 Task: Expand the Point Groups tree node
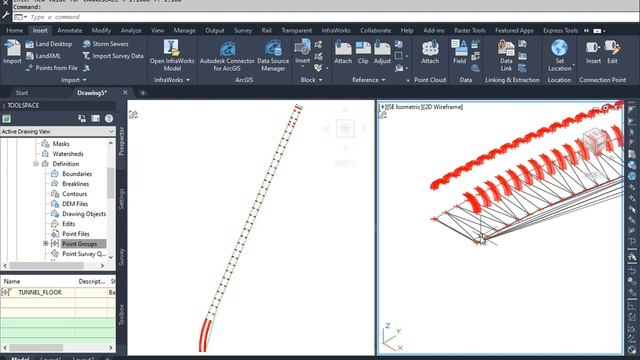46,244
